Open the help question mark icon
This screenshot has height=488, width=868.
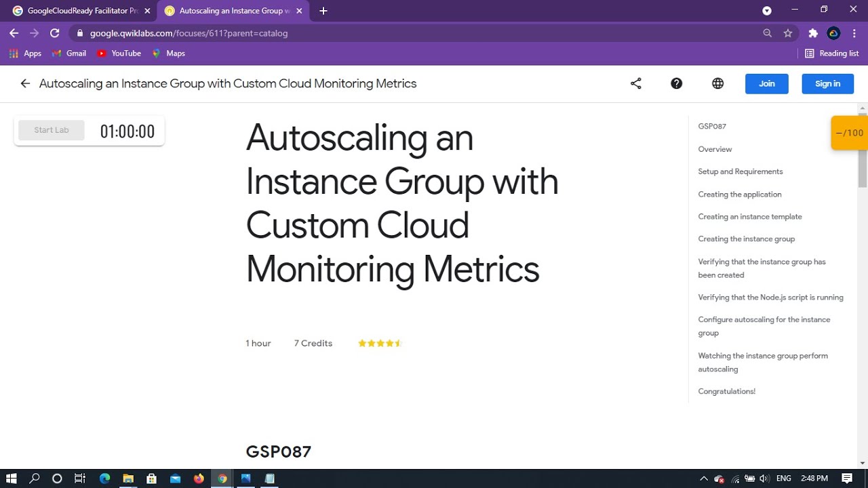click(677, 83)
